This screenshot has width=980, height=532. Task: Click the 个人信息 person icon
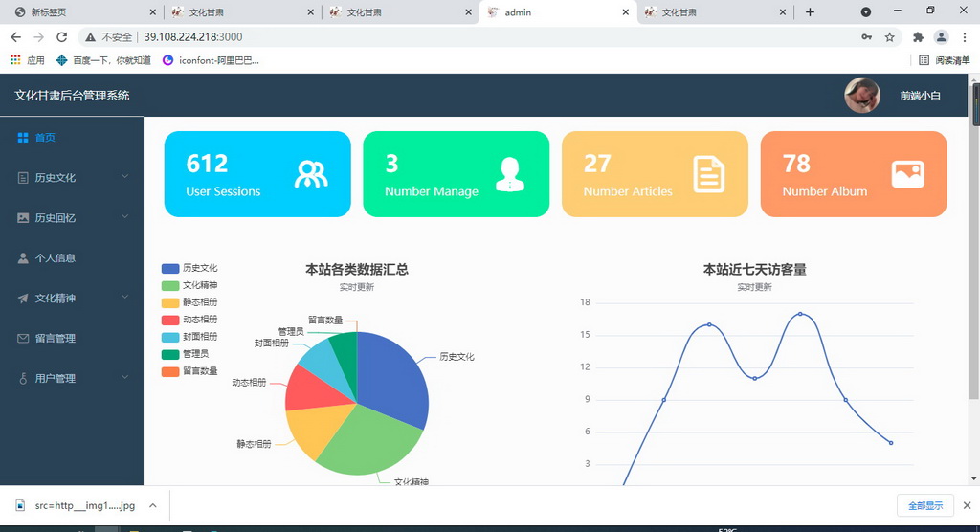pyautogui.click(x=23, y=258)
